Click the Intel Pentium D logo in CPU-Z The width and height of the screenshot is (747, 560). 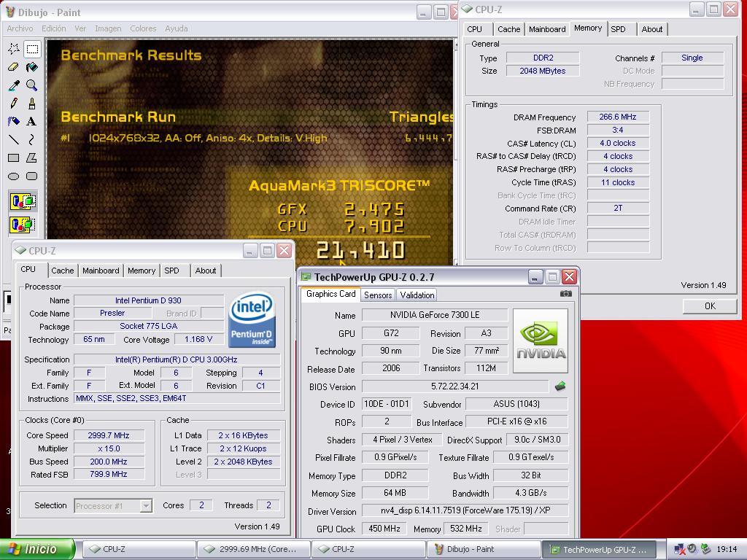[x=252, y=319]
